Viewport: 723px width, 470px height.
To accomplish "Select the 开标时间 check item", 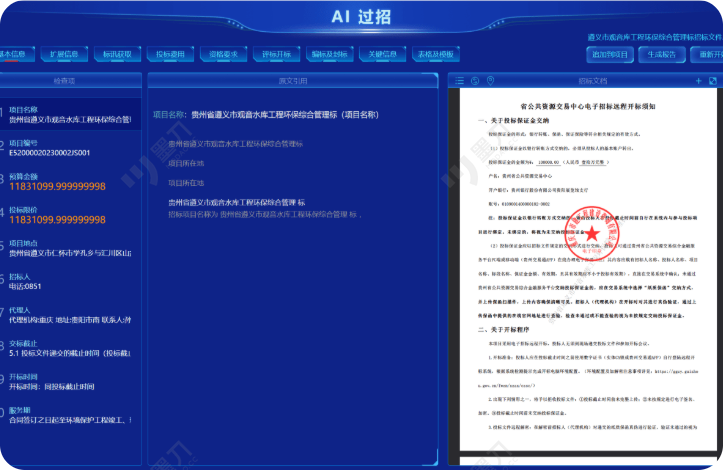I will tap(70, 382).
